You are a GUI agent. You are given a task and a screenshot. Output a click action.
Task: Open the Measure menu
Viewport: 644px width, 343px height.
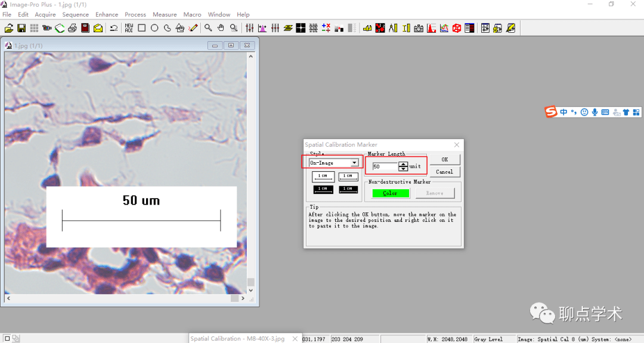tap(165, 14)
